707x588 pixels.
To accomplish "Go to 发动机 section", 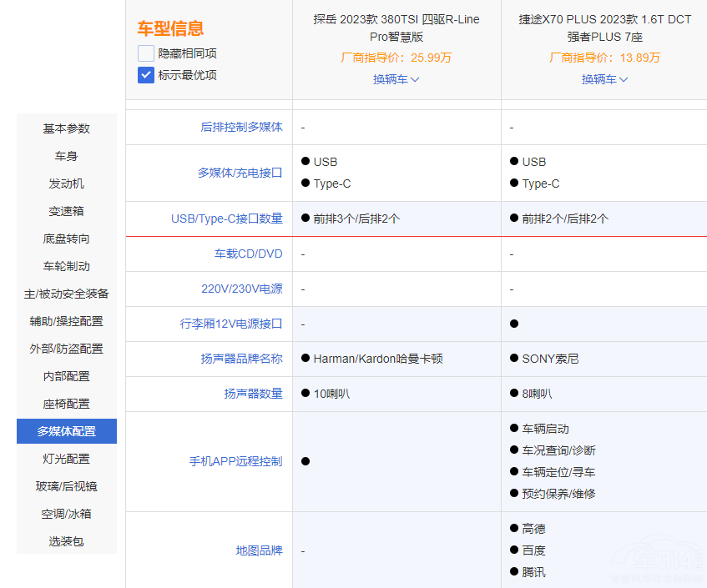I will 67,183.
